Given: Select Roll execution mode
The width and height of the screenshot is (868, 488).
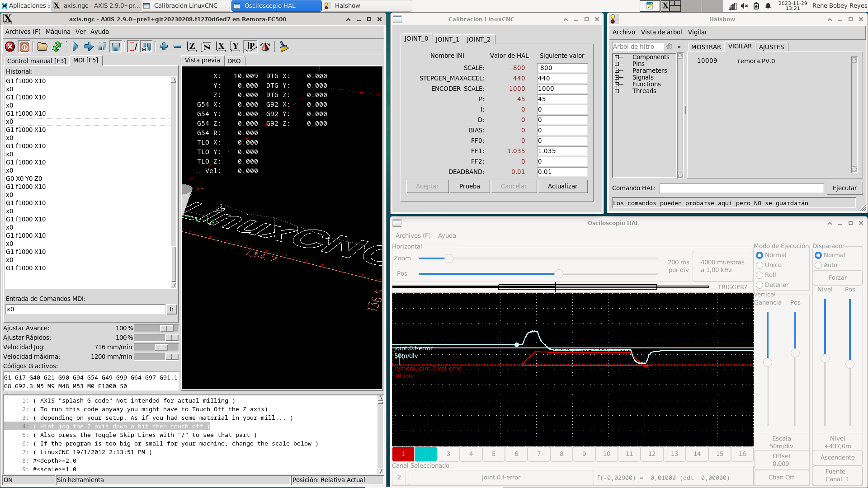Looking at the screenshot, I should click(x=759, y=275).
